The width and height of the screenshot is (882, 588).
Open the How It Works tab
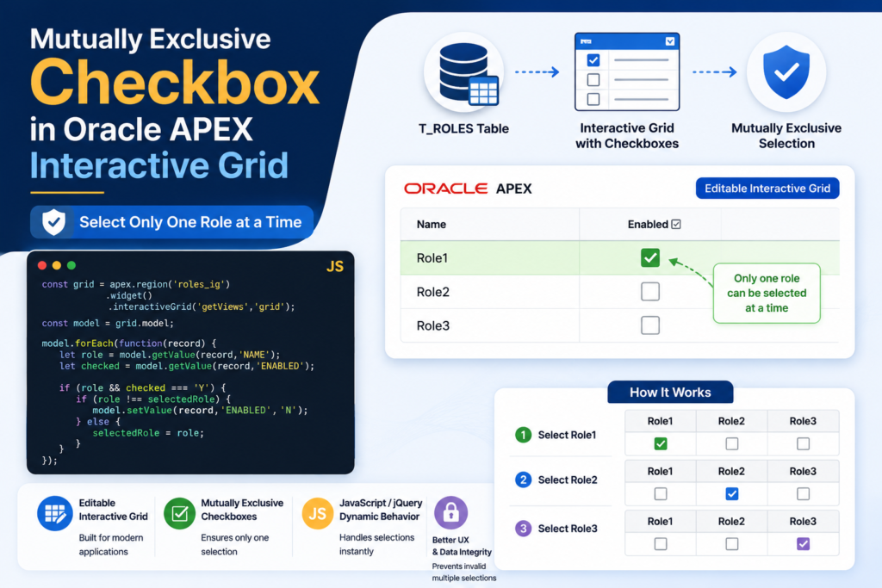670,393
